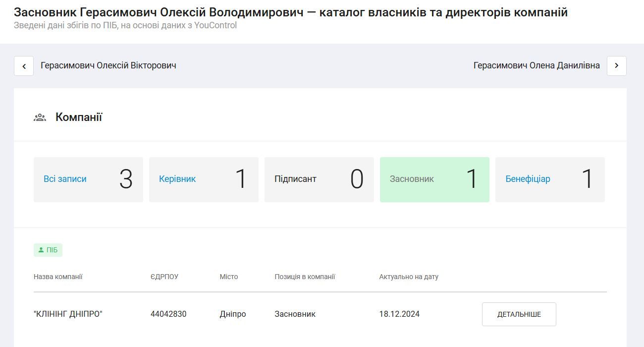Open the next person navigation arrow

click(x=617, y=65)
